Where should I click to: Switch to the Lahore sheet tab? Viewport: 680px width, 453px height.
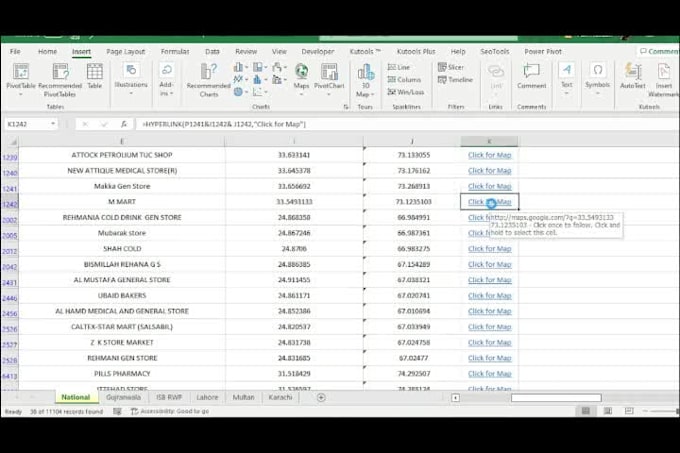(x=208, y=397)
